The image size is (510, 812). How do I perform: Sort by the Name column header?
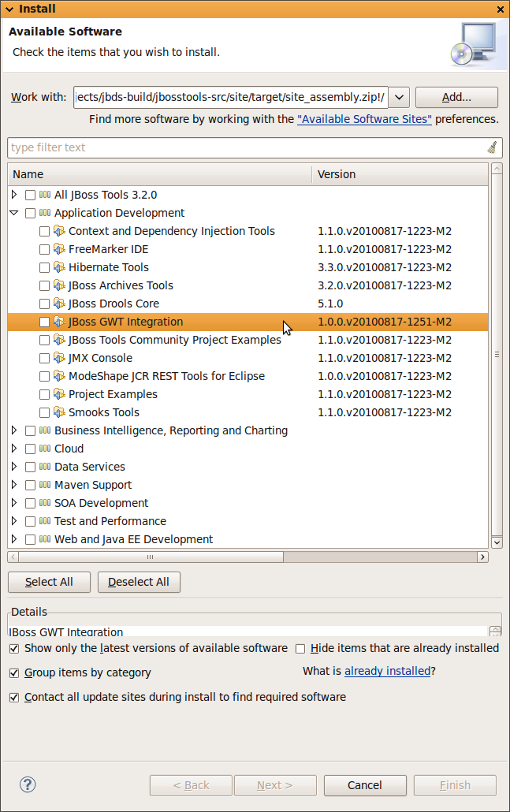(x=159, y=174)
